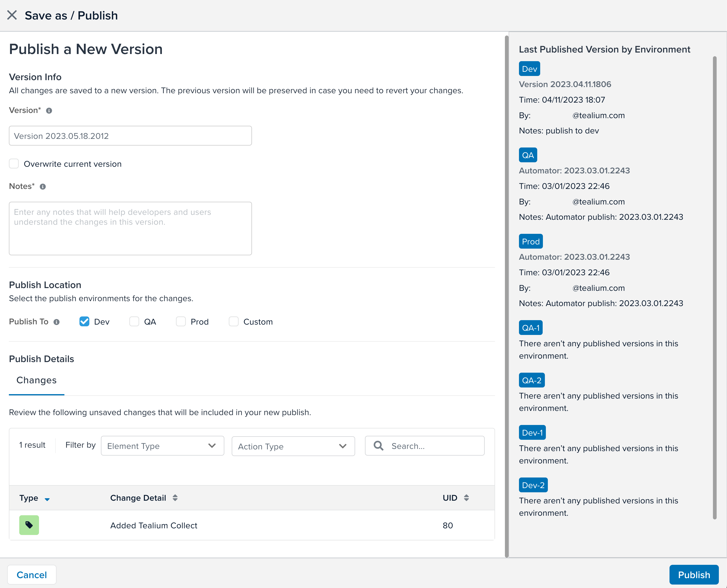Close the Save as / Publish dialog

pyautogui.click(x=12, y=15)
